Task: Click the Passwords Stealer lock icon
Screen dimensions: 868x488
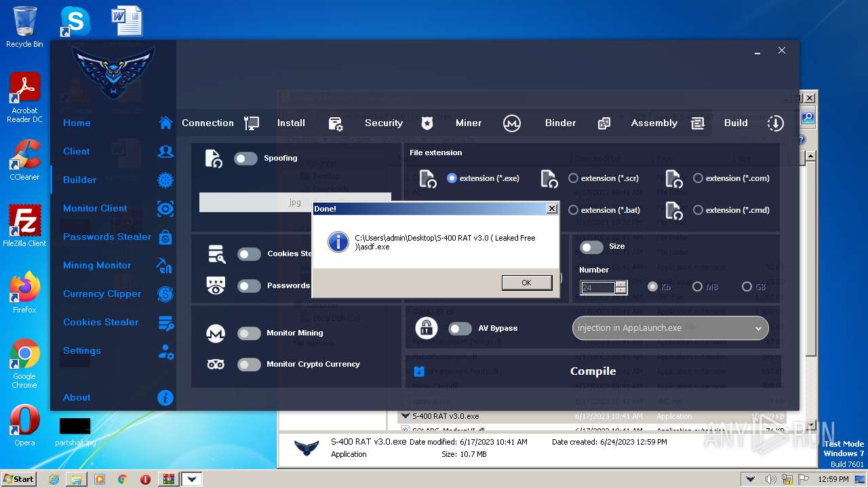Action: (x=165, y=237)
